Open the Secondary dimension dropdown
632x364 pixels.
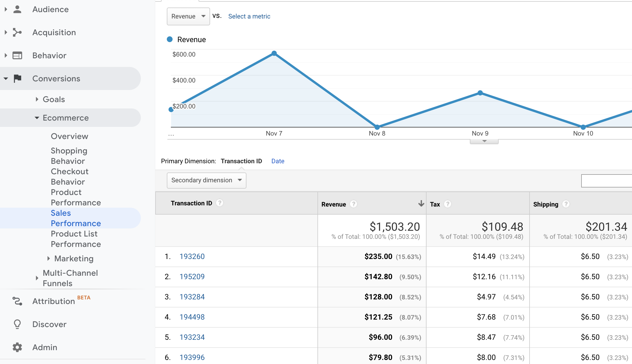click(206, 180)
